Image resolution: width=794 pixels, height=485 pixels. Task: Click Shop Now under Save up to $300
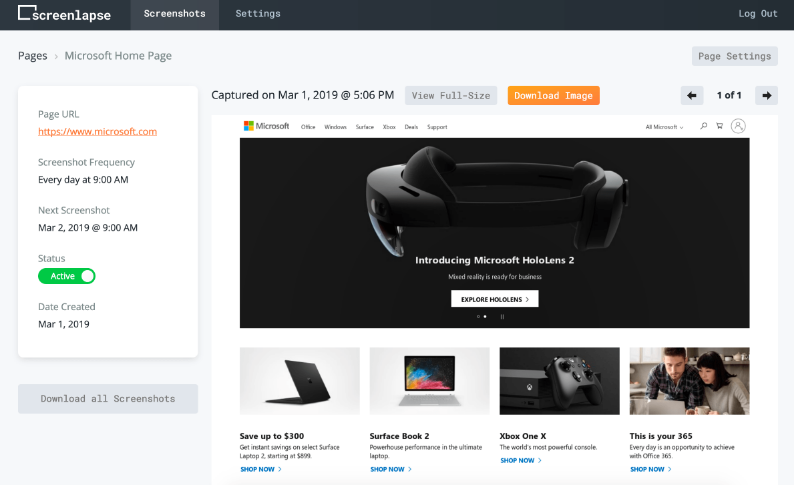[x=261, y=469]
